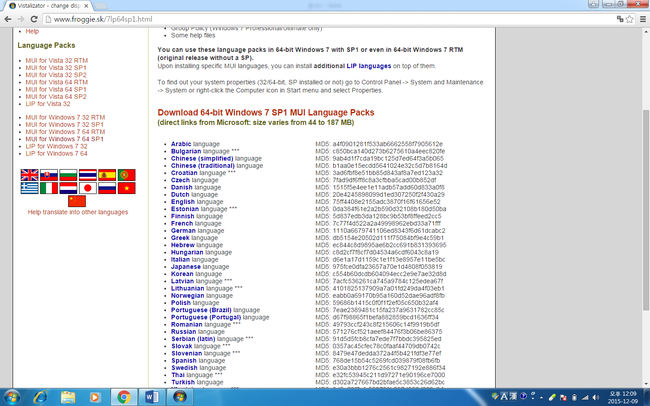Open the Help link in sidebar
The image size is (650, 406).
point(32,31)
